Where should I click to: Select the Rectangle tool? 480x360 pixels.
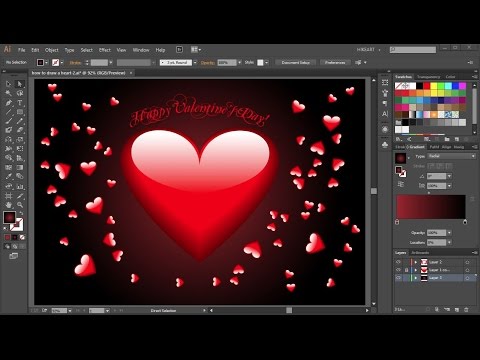click(x=20, y=112)
